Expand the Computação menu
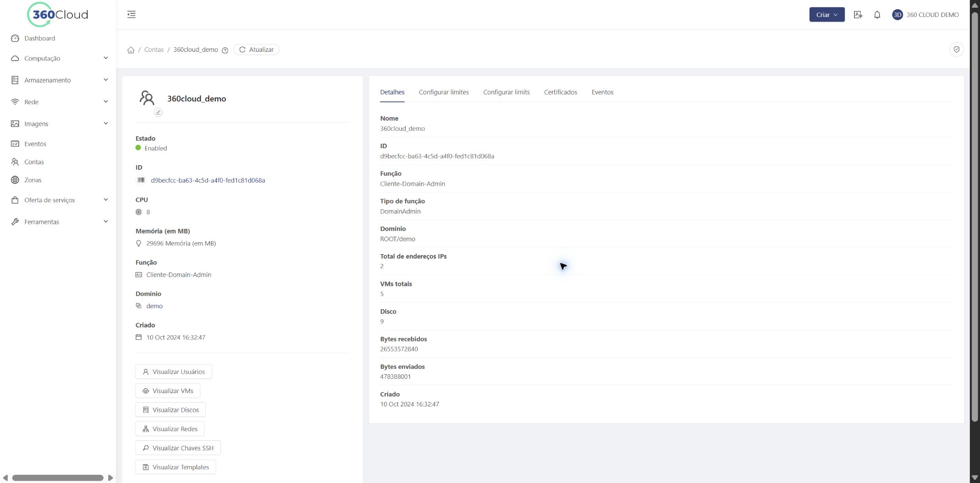The height and width of the screenshot is (483, 980). 59,58
